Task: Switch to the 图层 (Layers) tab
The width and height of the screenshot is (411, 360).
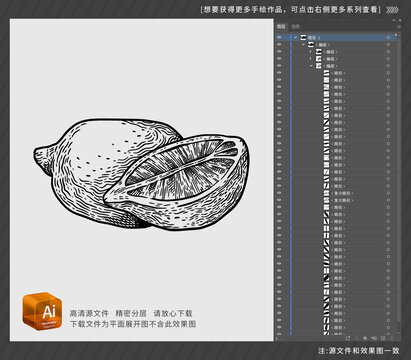Action: click(281, 26)
